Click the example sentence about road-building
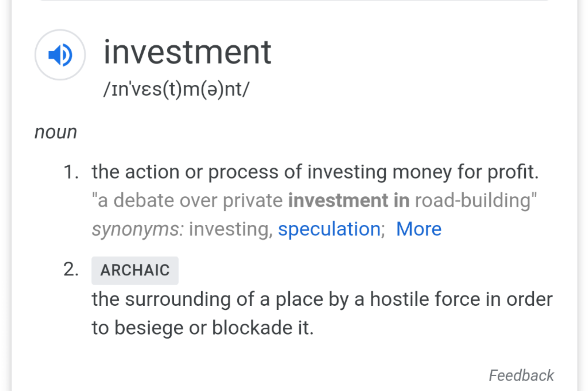 314,201
